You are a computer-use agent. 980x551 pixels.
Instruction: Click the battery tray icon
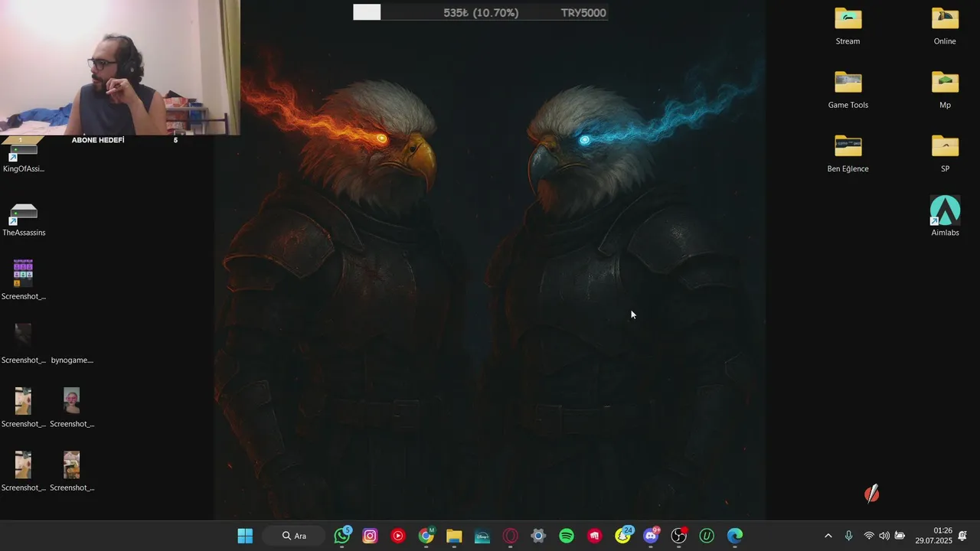pyautogui.click(x=900, y=536)
